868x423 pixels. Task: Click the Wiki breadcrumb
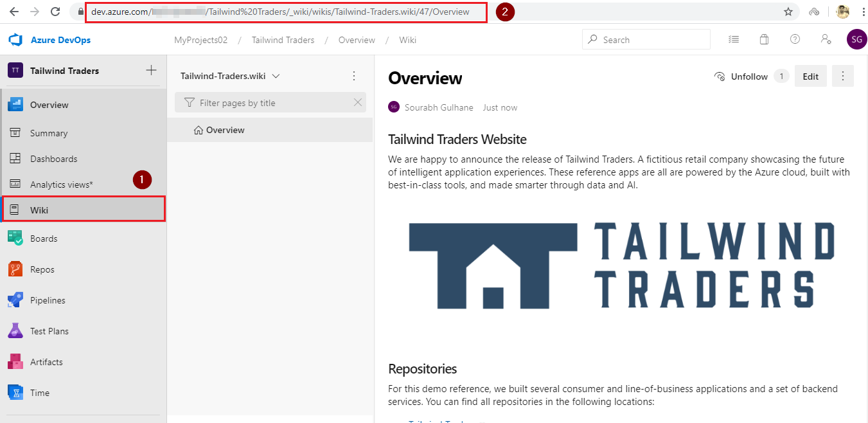[x=407, y=40]
